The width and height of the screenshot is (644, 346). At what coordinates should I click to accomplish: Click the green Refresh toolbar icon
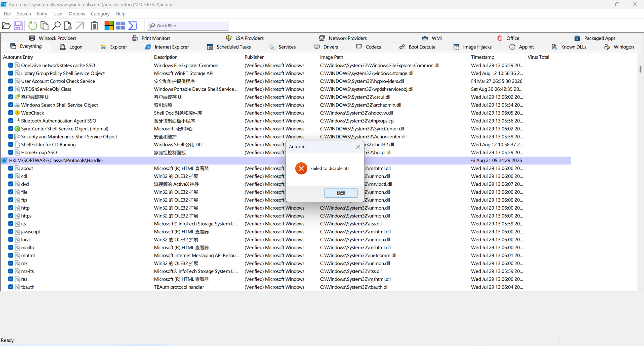(x=33, y=26)
